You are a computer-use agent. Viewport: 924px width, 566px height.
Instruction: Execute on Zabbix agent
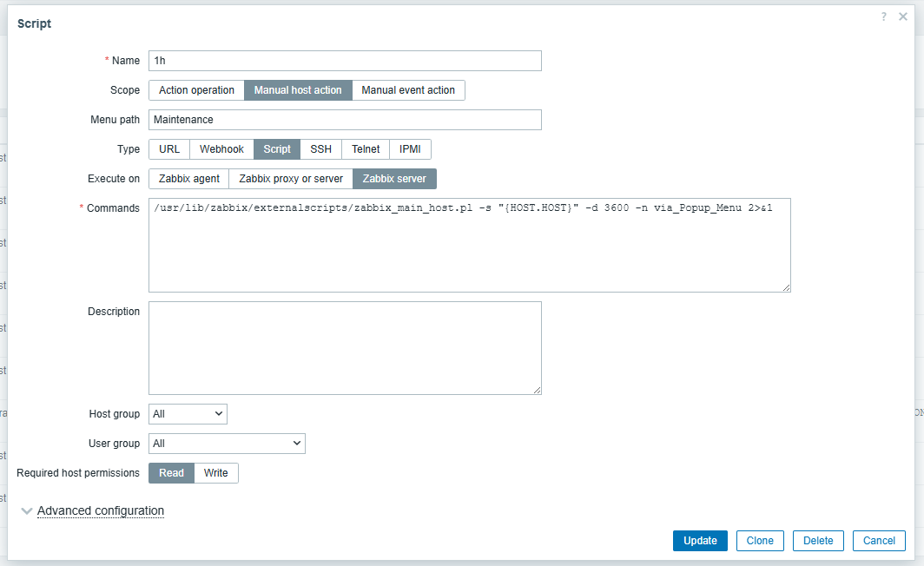[188, 179]
